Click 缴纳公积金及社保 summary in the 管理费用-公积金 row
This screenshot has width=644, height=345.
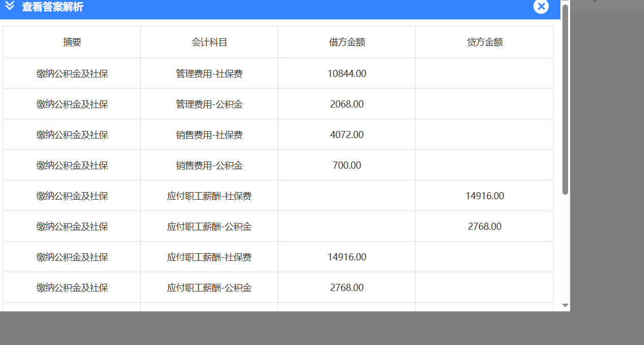click(72, 104)
